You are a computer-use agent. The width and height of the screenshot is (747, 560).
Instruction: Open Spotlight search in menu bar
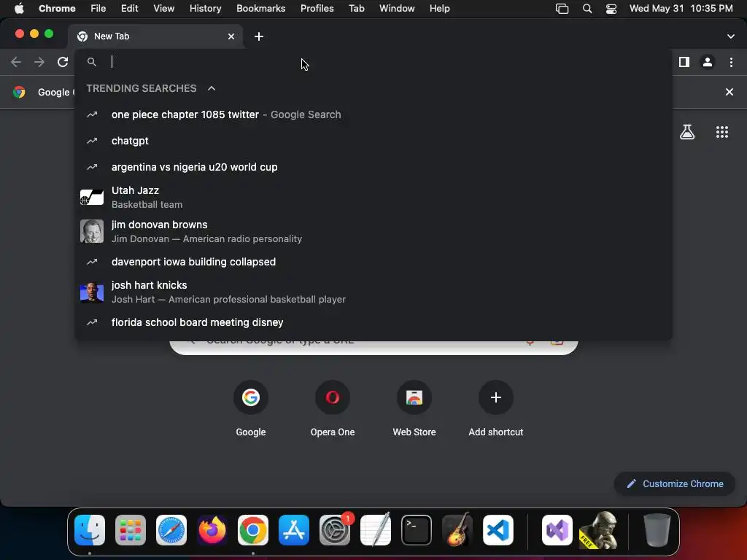[x=587, y=9]
